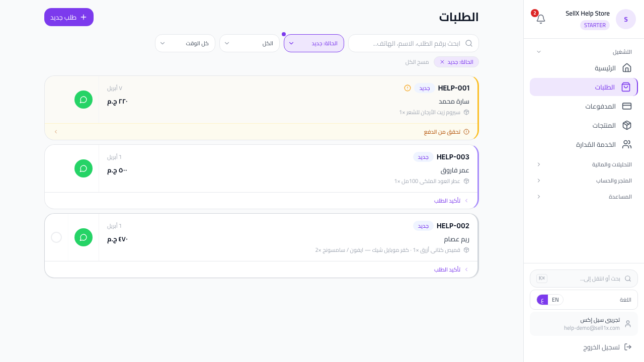
Task: Click the logout arrow icon next to تسجيل الخروج
Action: (x=628, y=347)
